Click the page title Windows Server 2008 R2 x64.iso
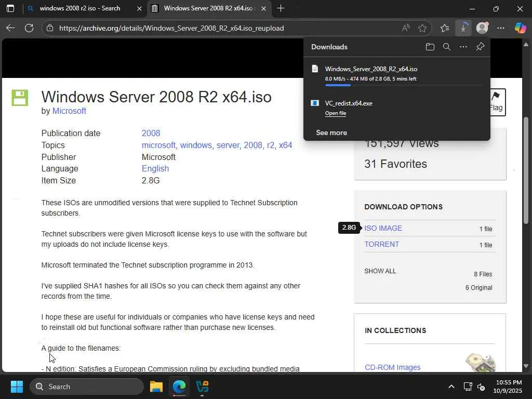Image resolution: width=532 pixels, height=399 pixels. [156, 97]
